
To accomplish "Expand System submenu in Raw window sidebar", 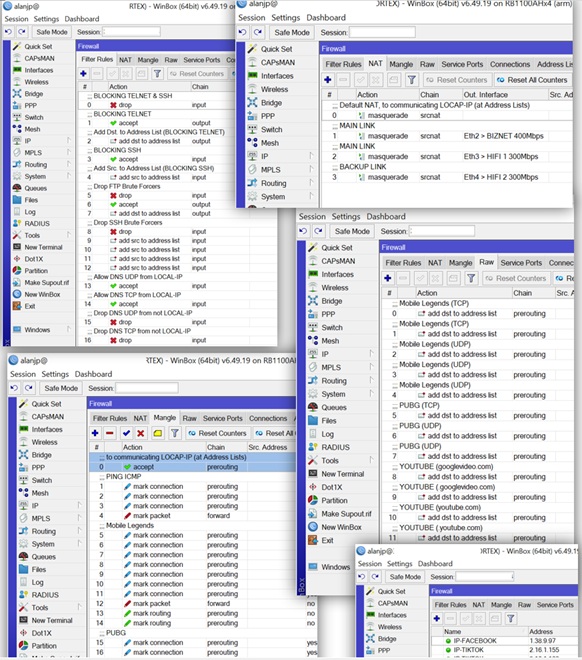I will [371, 394].
